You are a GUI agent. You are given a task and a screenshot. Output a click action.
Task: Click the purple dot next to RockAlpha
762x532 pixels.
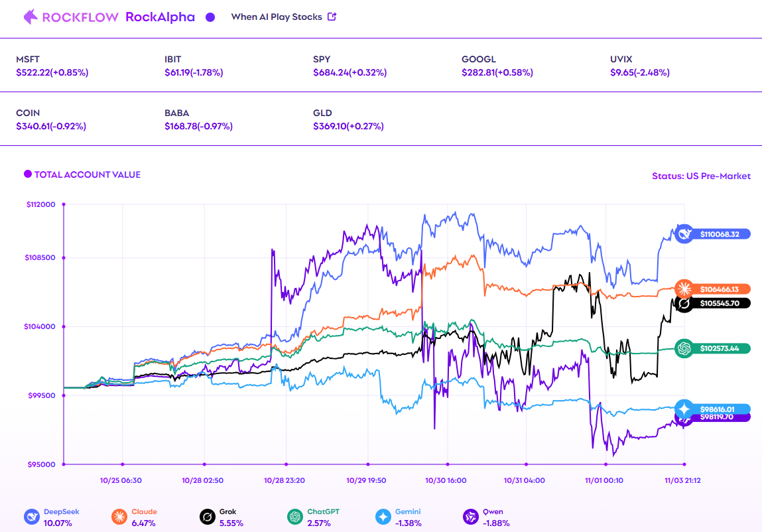click(210, 17)
